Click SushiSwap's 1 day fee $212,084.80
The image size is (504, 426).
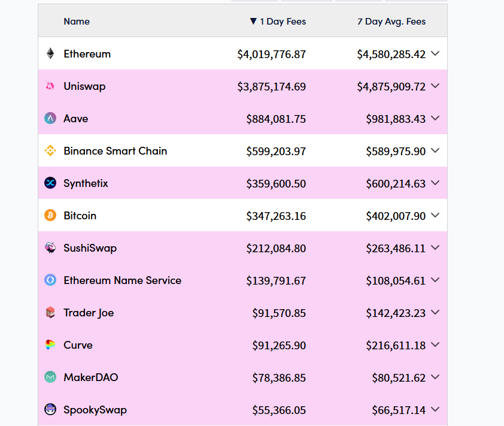tap(276, 249)
